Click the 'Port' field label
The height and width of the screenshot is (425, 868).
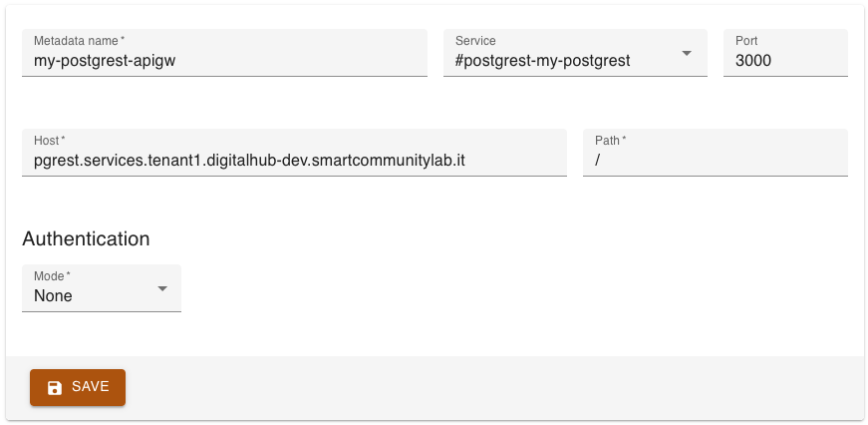click(x=746, y=41)
